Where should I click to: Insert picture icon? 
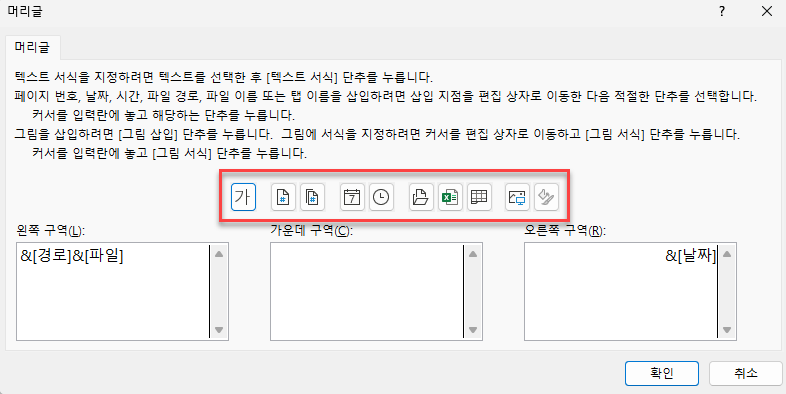[x=517, y=197]
